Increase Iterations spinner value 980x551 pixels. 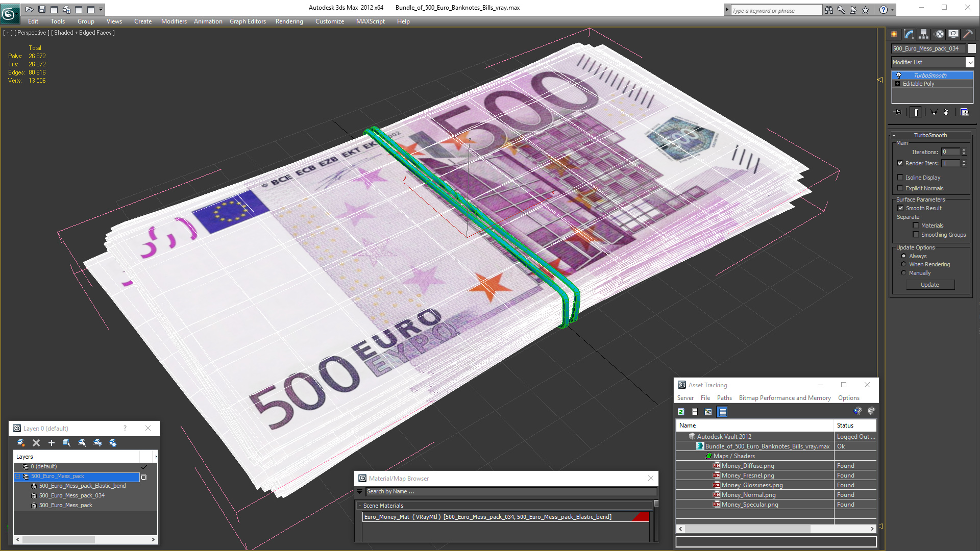pyautogui.click(x=964, y=150)
